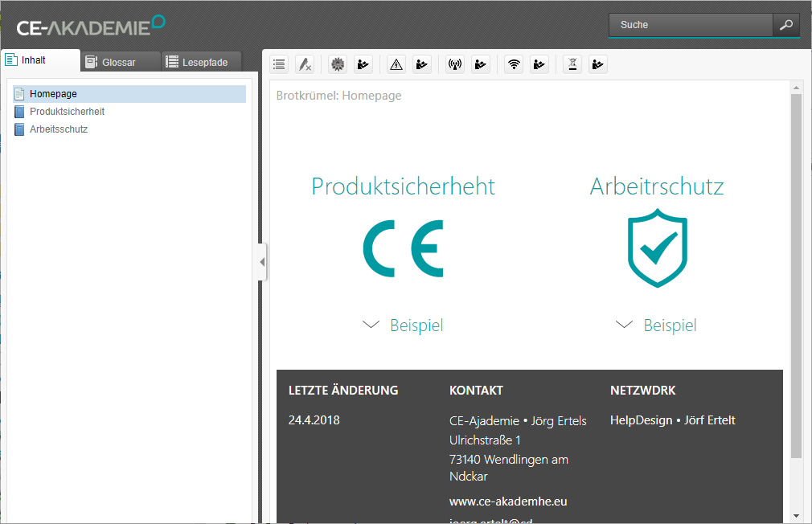Click the crossed-out waste bin icon
The height and width of the screenshot is (524, 812).
(x=572, y=65)
